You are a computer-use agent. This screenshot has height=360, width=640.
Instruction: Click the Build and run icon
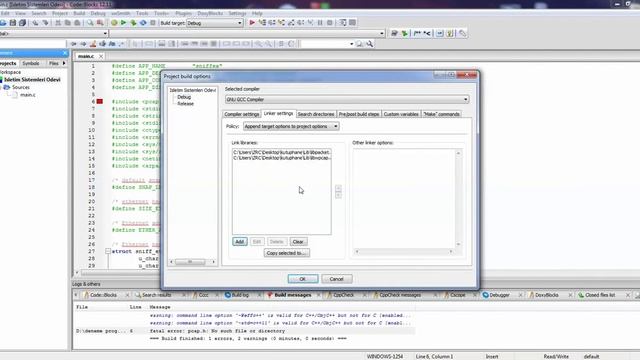(x=133, y=23)
